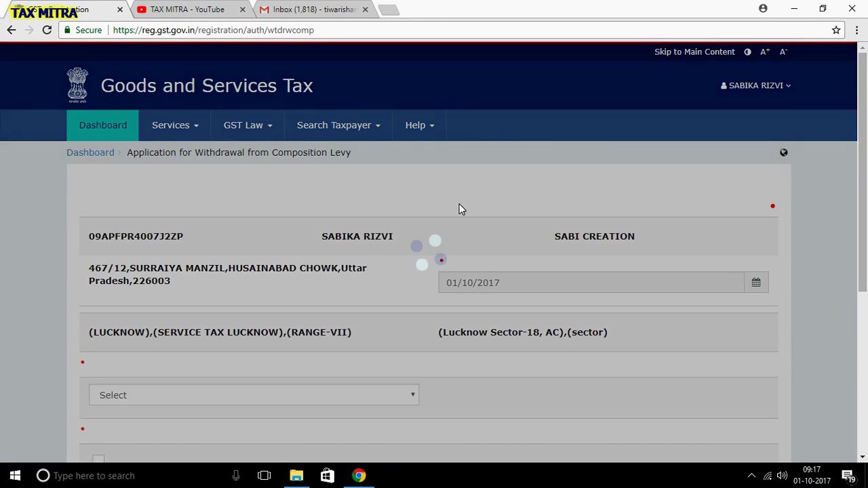
Task: Click Skip to Main Content link
Action: tap(694, 52)
